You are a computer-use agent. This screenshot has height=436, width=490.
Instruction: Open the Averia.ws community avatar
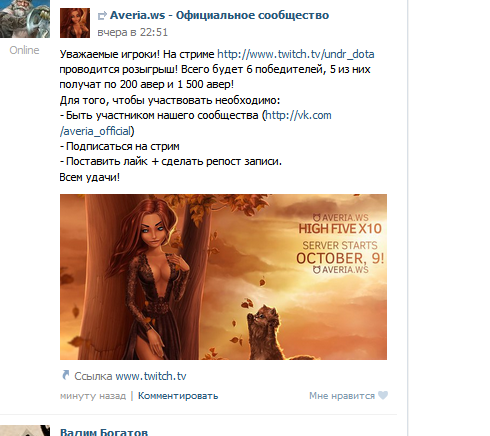pos(75,23)
